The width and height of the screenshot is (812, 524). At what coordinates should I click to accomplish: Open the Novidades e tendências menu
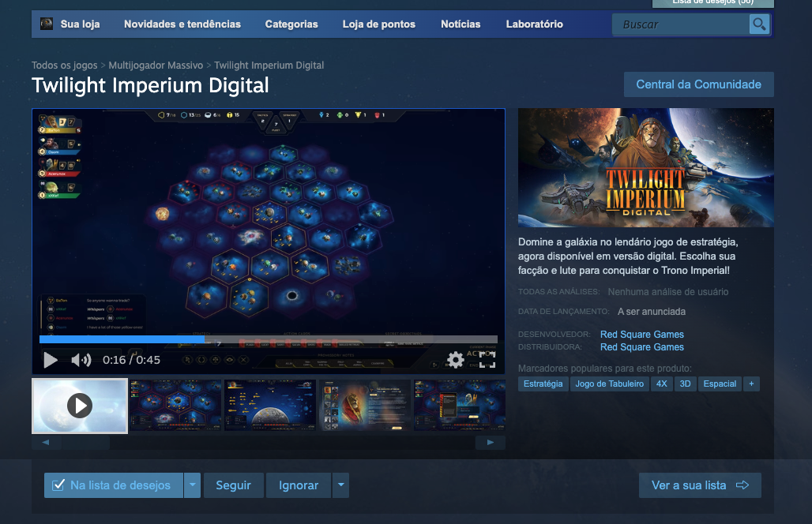coord(182,24)
